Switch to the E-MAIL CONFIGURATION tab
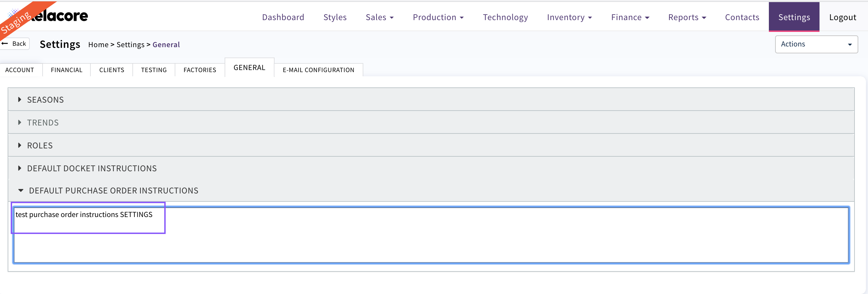This screenshot has width=868, height=294. click(318, 70)
